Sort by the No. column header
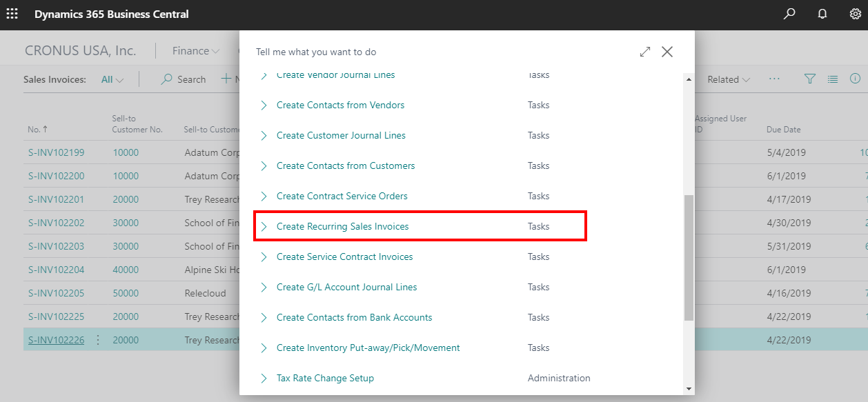Screen dimensions: 868x402 38,130
